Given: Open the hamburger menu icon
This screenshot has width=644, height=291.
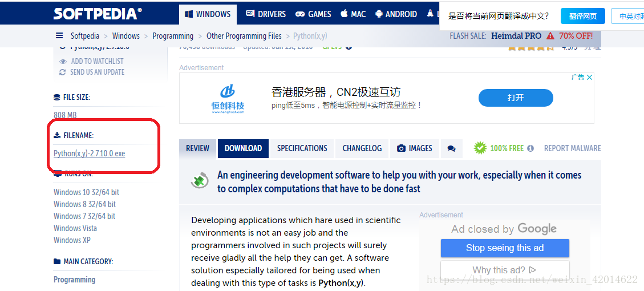Looking at the screenshot, I should tap(59, 36).
